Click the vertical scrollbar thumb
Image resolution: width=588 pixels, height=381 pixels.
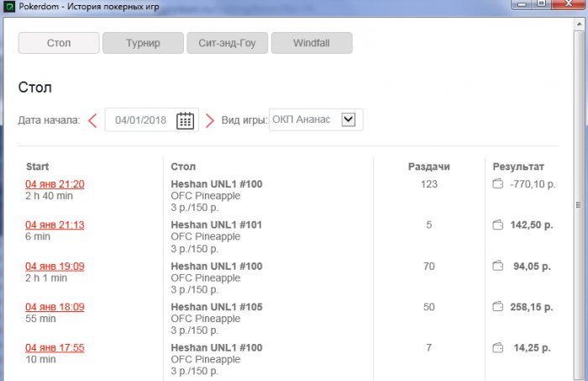pos(579,205)
